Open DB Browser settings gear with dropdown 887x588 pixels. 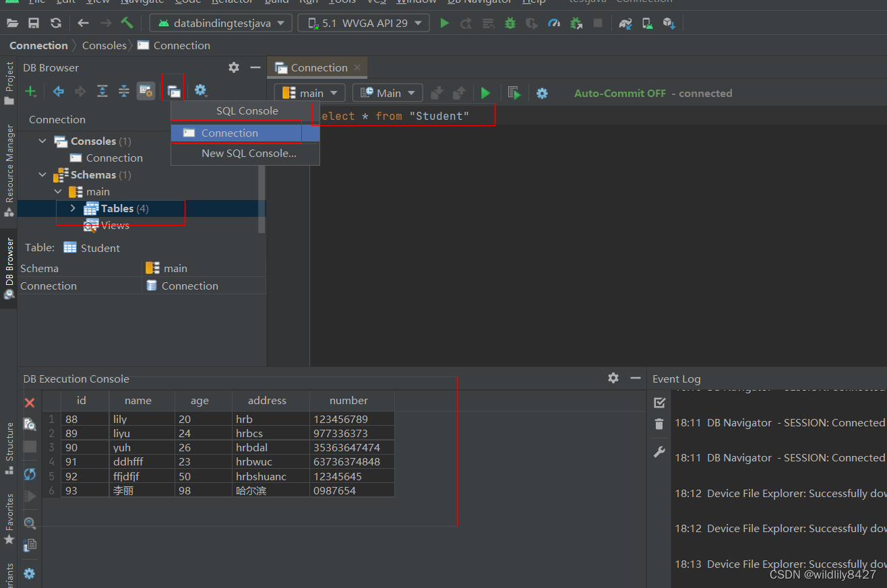pos(201,91)
